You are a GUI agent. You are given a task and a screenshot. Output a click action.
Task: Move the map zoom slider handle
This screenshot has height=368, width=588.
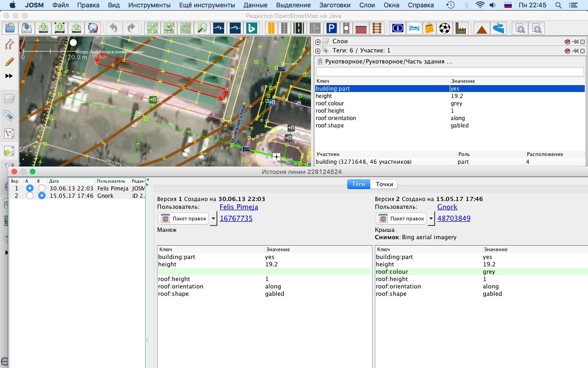tap(73, 42)
